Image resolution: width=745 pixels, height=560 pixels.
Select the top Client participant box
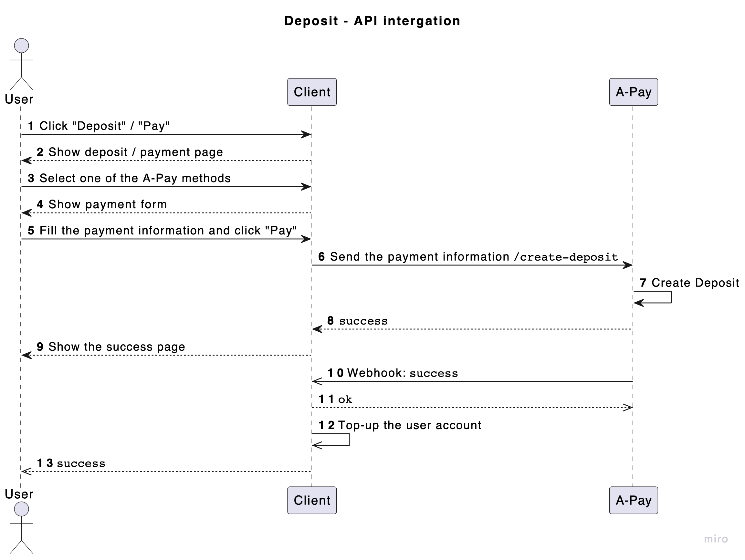312,92
